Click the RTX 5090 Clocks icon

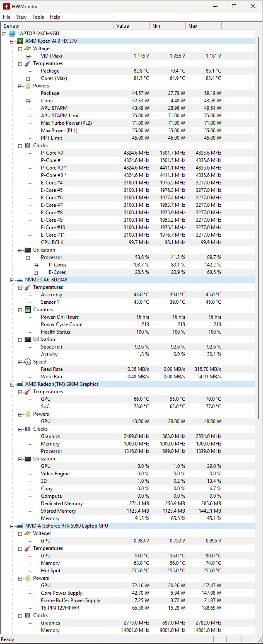28,615
